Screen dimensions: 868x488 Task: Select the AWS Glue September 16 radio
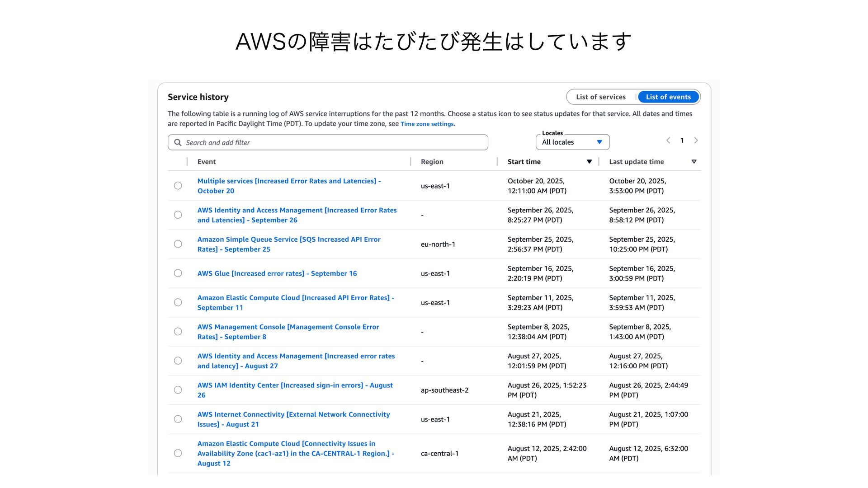[x=178, y=273]
